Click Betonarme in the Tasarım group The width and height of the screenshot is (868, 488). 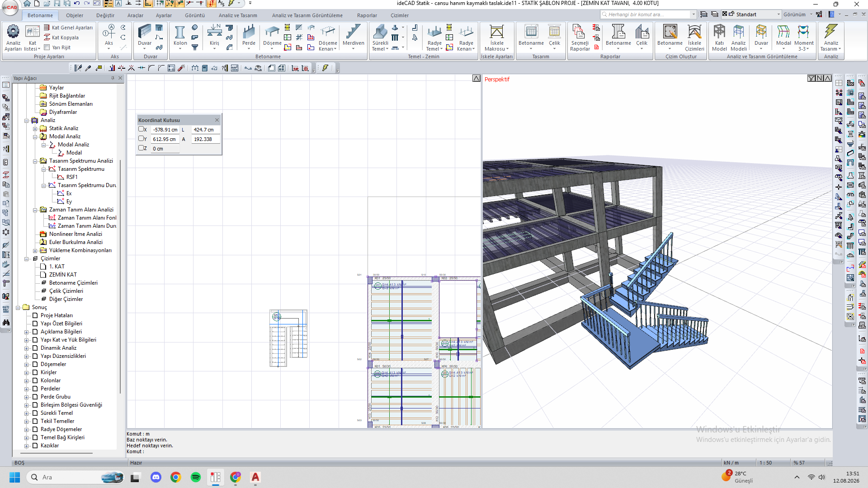tap(531, 36)
